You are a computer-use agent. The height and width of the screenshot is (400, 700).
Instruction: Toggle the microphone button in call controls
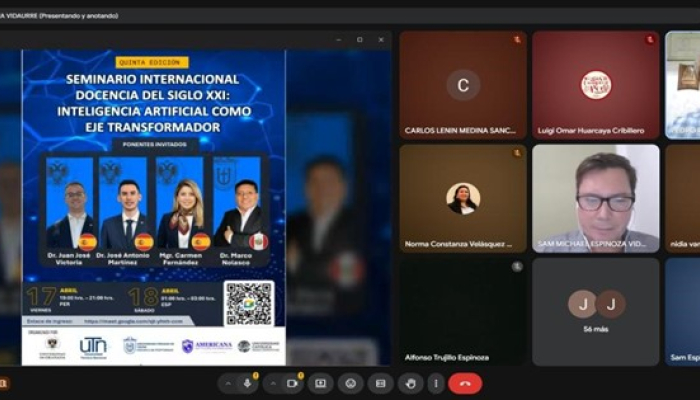point(248,383)
